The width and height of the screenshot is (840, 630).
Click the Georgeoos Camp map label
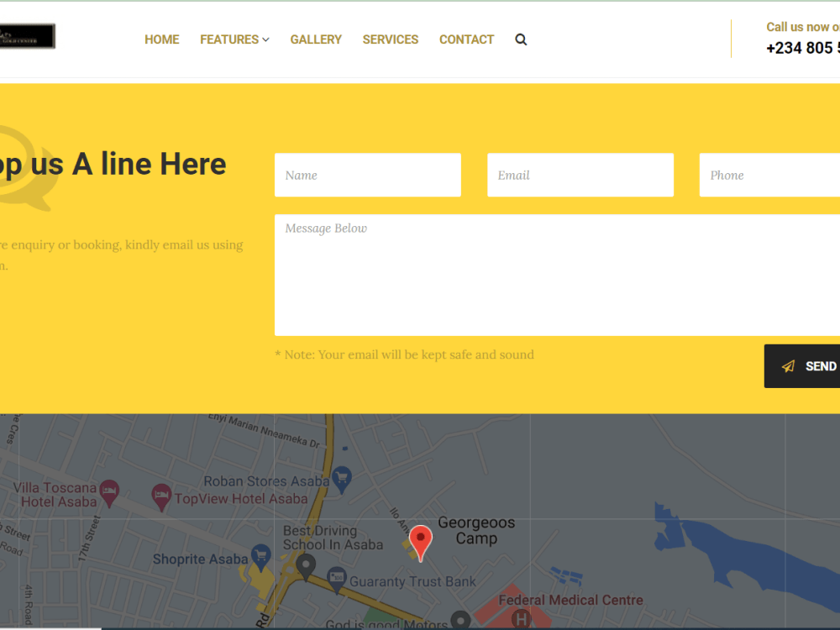476,530
